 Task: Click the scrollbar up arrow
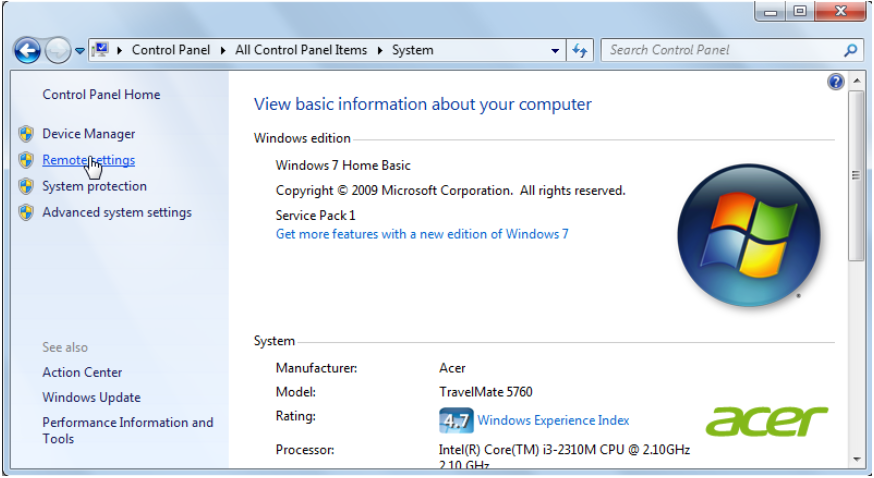(x=857, y=81)
